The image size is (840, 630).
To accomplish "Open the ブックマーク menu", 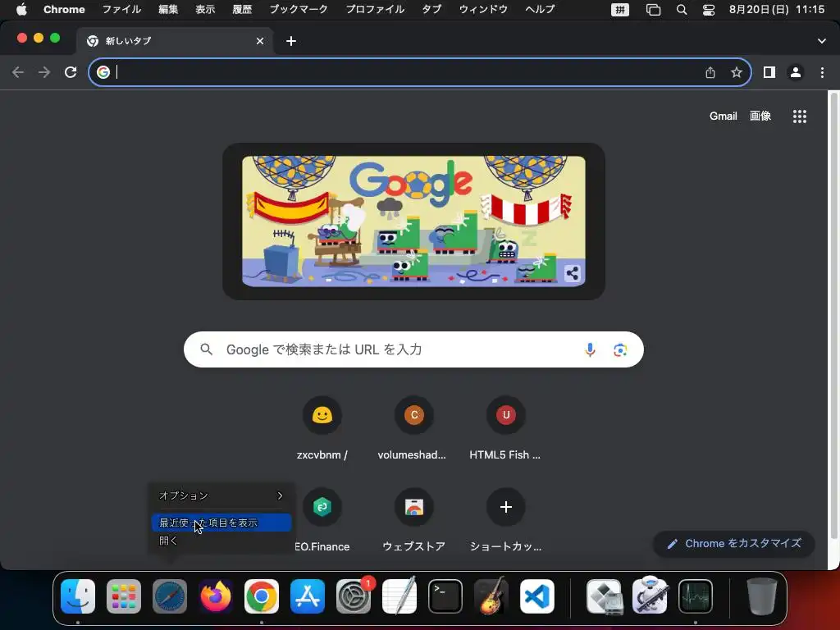I will click(x=299, y=10).
